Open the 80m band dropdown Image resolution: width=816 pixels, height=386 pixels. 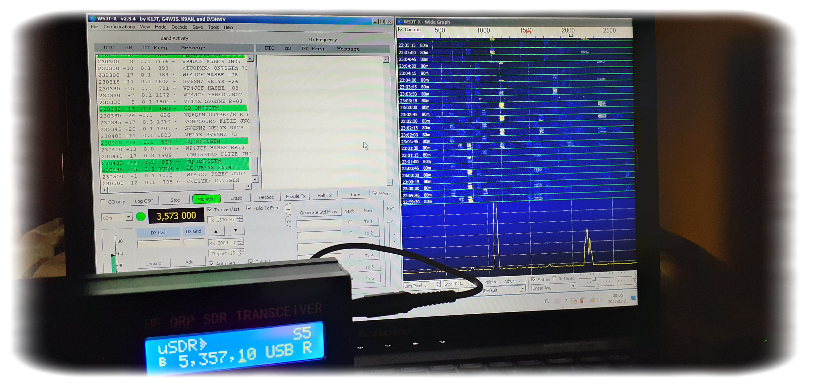(x=117, y=217)
